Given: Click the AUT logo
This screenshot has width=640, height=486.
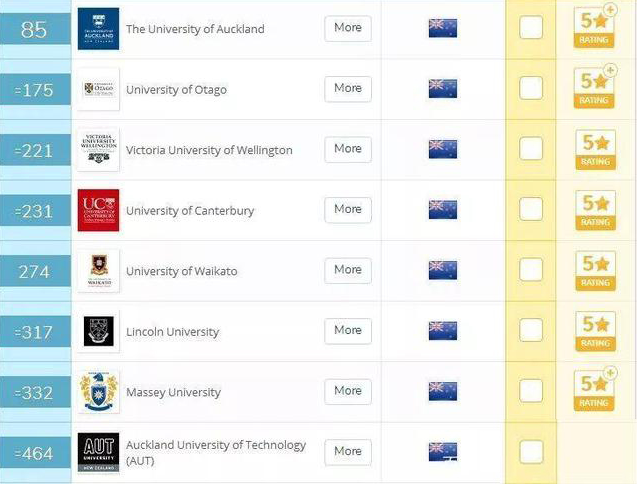Looking at the screenshot, I should (98, 452).
